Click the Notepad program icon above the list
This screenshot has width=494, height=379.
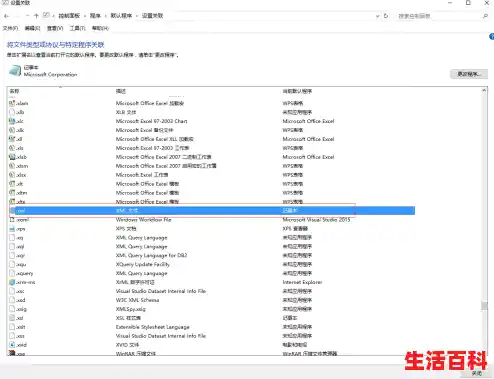[x=15, y=70]
